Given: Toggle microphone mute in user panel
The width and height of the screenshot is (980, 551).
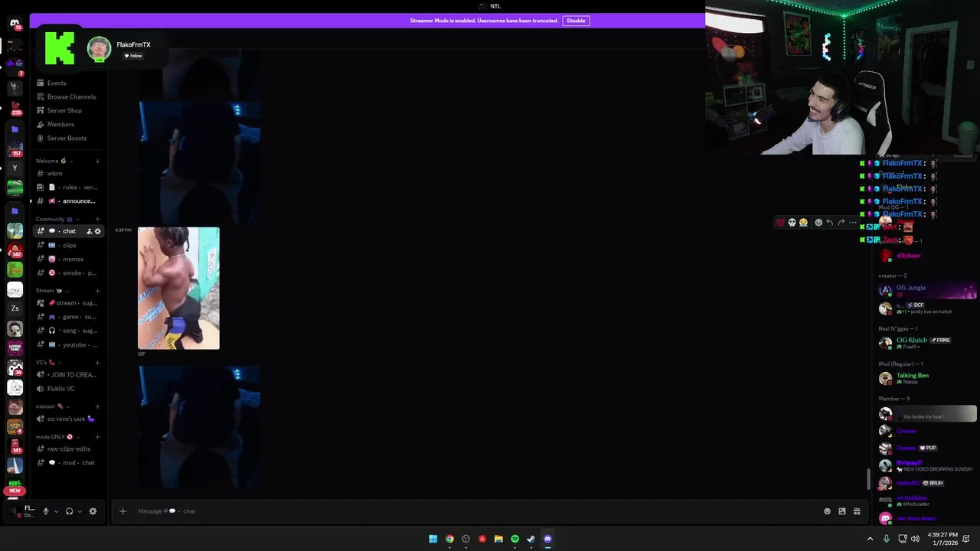Looking at the screenshot, I should pyautogui.click(x=45, y=511).
